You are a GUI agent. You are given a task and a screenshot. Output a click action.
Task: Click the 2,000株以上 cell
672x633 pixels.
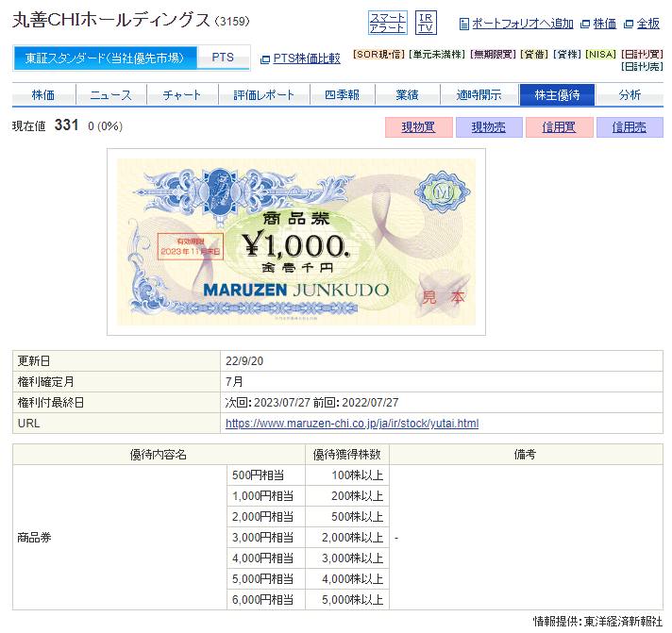coord(347,538)
